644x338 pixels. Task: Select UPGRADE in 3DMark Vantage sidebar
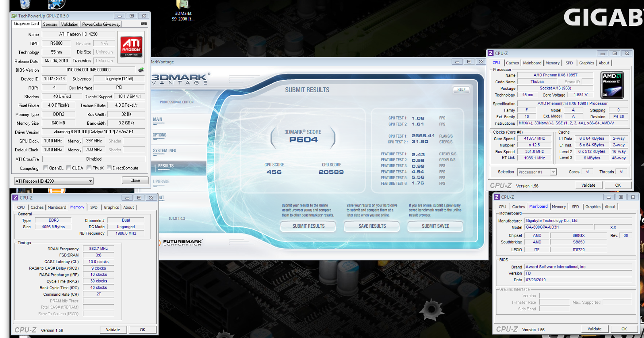coord(161,182)
